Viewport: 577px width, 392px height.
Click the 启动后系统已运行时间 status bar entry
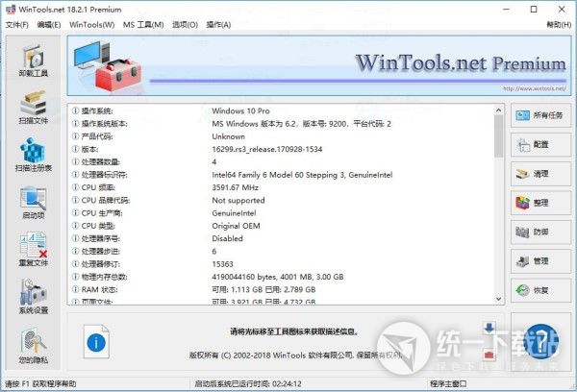[248, 384]
